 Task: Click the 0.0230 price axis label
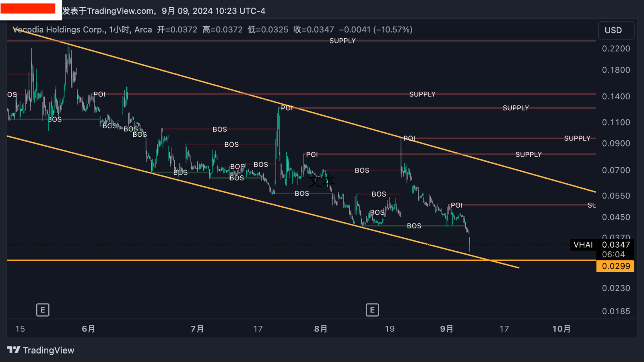616,288
